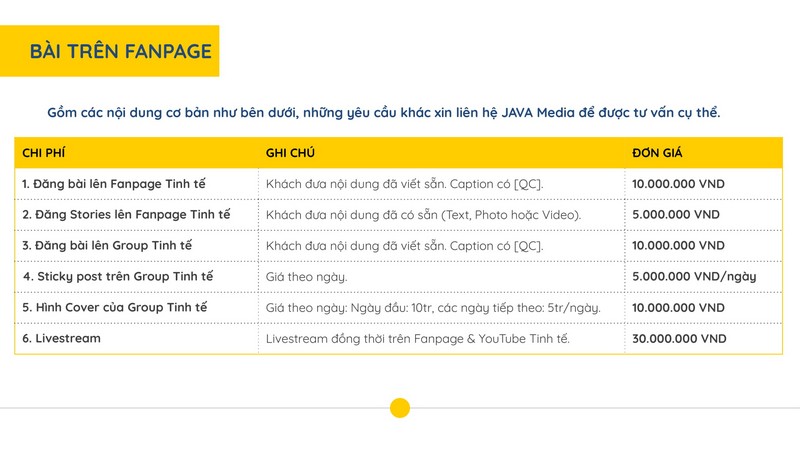Click the "6. Livestream" row label
800x450 pixels.
click(x=61, y=339)
